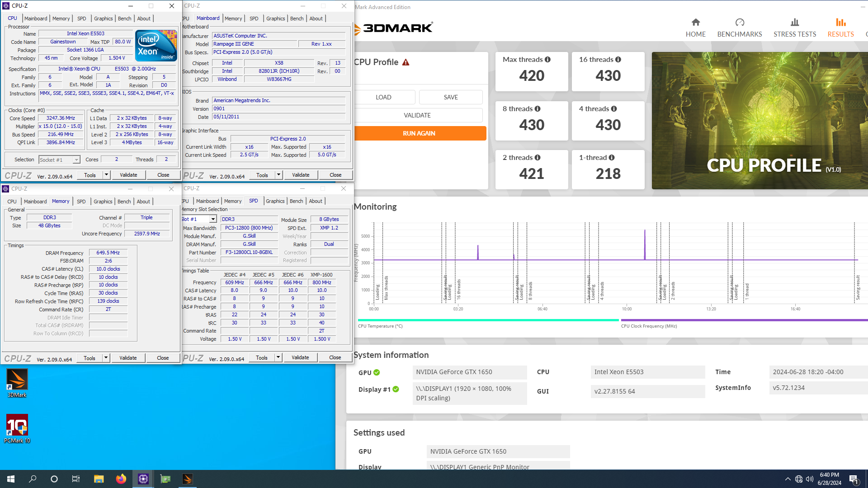Screen dimensions: 868x488
Task: Open the 3DMark desktop shortcut icon
Action: [17, 383]
